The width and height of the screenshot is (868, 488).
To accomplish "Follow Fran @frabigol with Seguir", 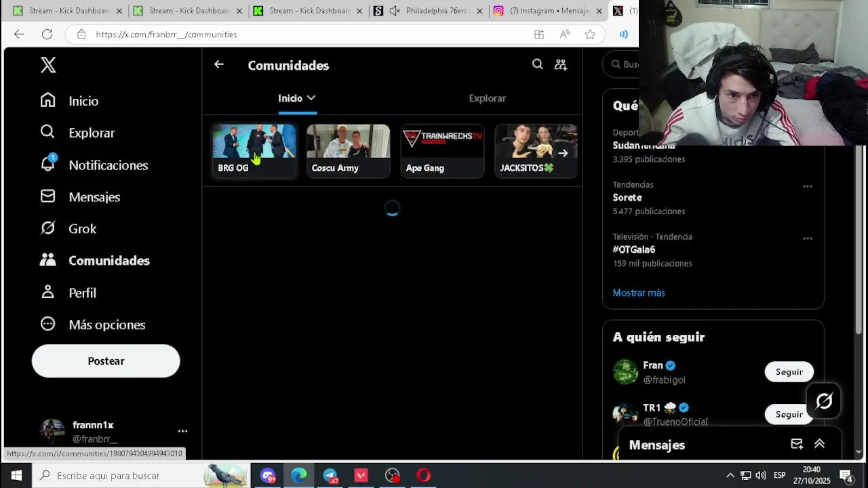I will (x=789, y=371).
